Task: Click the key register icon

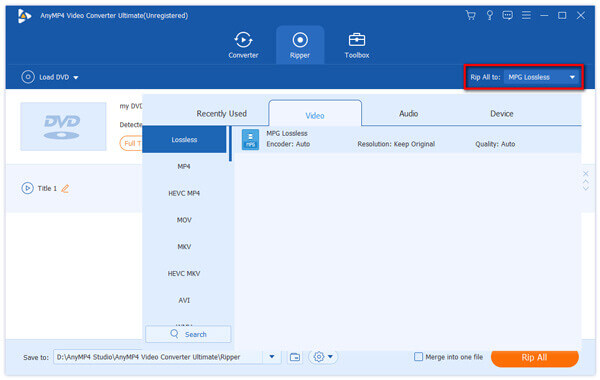Action: click(x=489, y=16)
